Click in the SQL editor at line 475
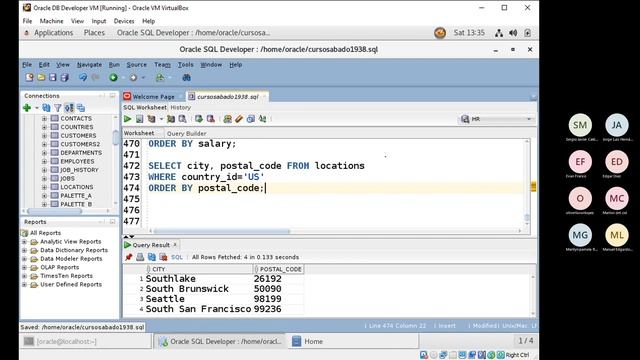The width and height of the screenshot is (640, 360). pos(335,199)
